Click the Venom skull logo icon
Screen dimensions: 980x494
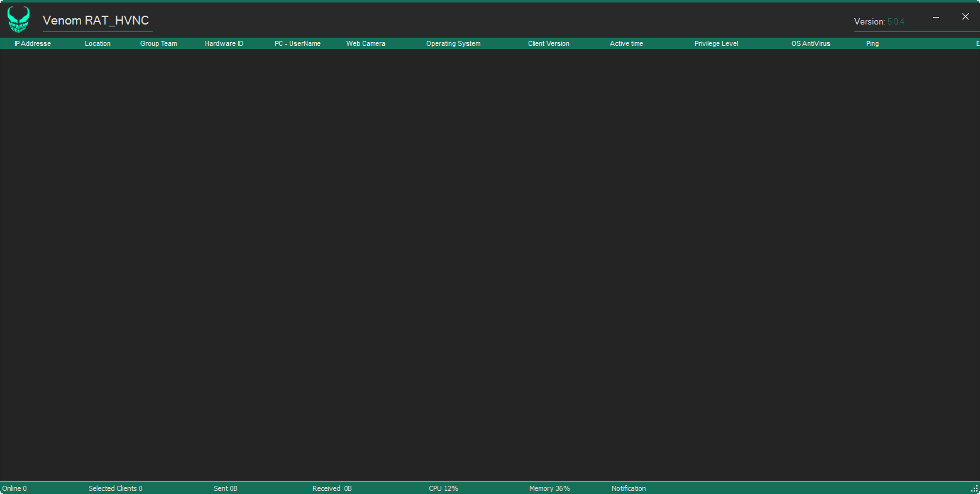coord(18,19)
